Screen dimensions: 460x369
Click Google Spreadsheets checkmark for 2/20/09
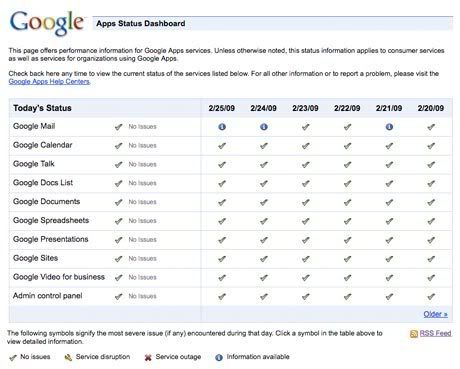click(x=431, y=221)
